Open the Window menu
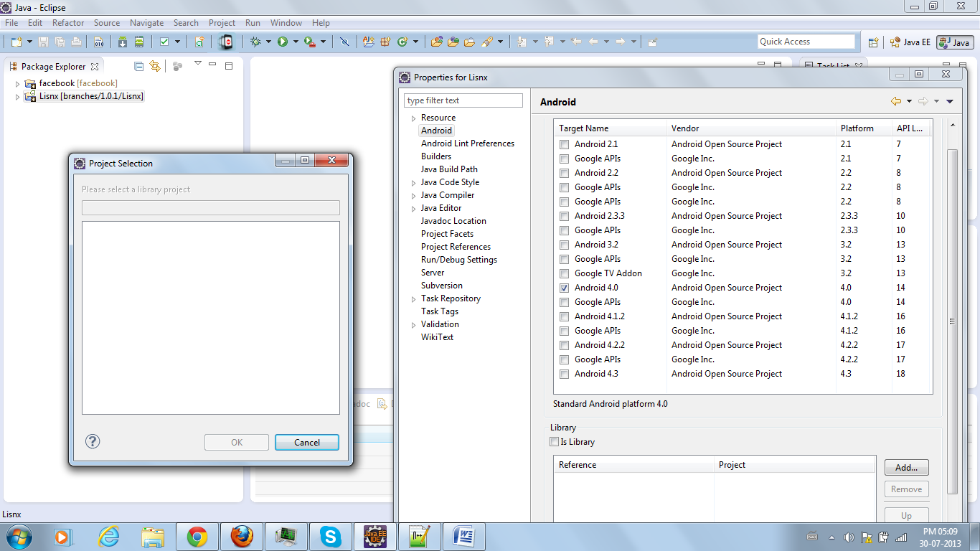This screenshot has width=980, height=551. (x=286, y=23)
